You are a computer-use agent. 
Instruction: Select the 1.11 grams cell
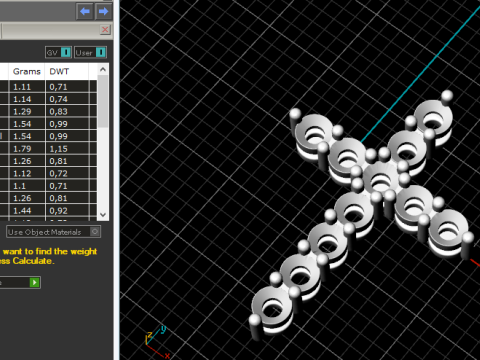27,87
